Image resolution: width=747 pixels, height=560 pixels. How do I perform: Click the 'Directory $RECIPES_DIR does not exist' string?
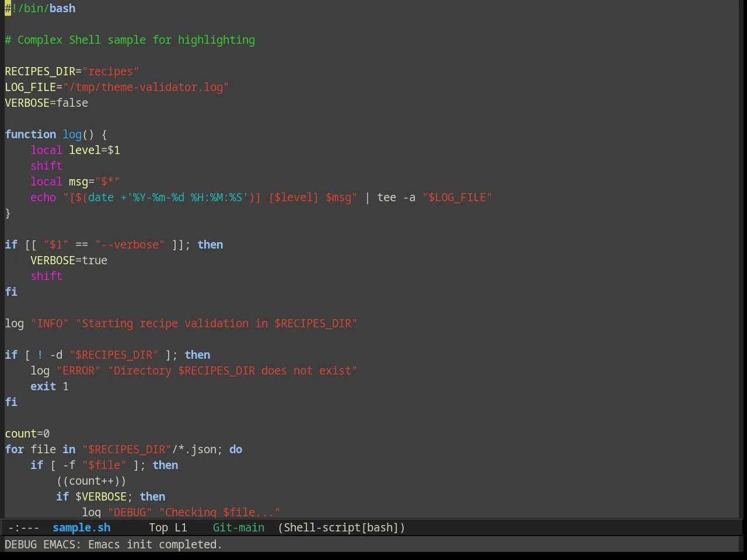tap(232, 370)
